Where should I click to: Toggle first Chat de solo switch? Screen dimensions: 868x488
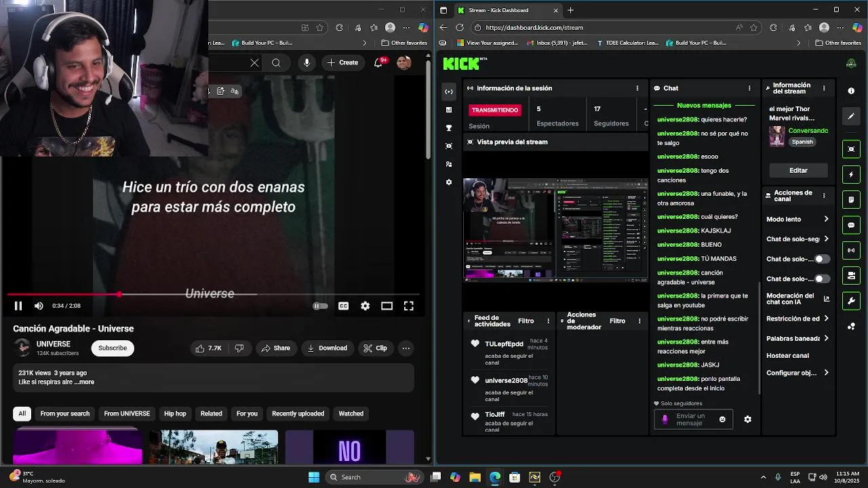coord(822,259)
